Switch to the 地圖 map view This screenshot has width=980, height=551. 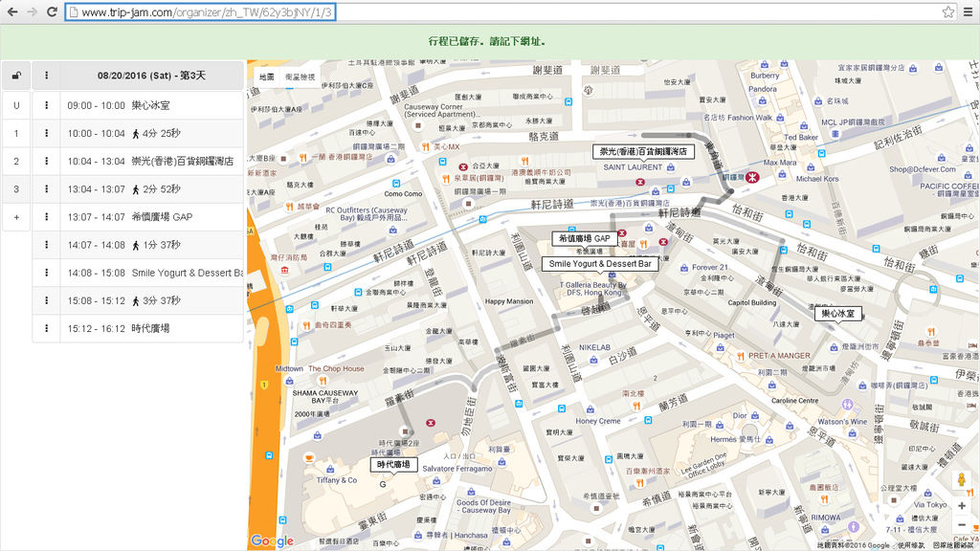(x=267, y=77)
